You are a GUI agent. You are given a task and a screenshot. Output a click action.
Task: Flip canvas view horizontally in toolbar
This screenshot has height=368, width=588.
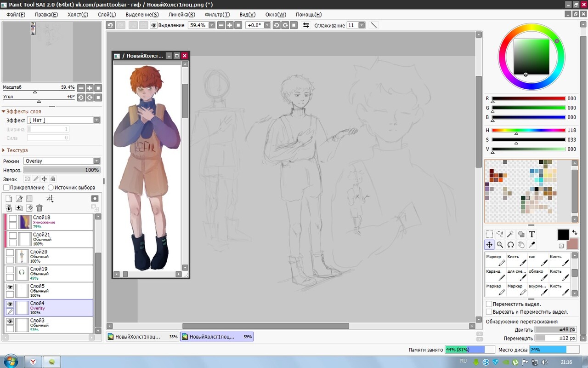pos(306,25)
